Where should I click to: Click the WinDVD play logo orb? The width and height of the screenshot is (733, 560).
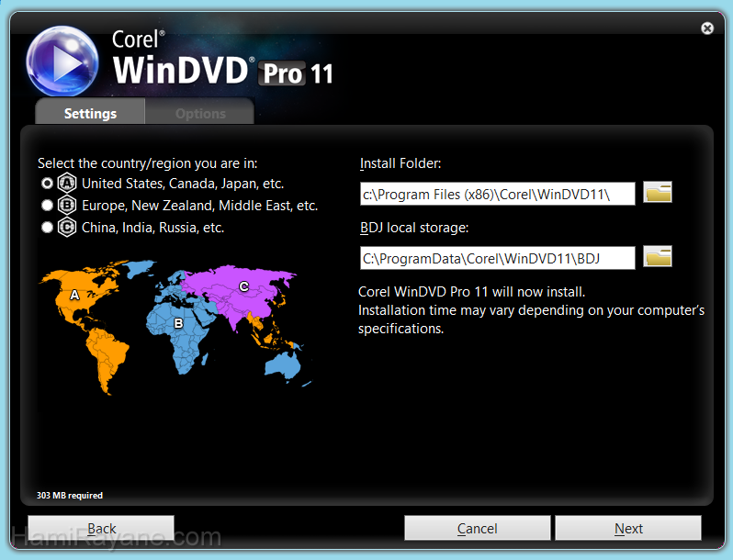(x=62, y=62)
